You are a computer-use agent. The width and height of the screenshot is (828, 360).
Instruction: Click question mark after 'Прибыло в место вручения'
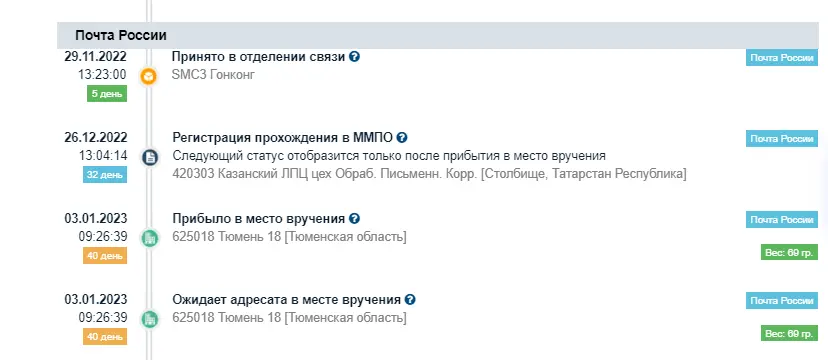click(354, 219)
